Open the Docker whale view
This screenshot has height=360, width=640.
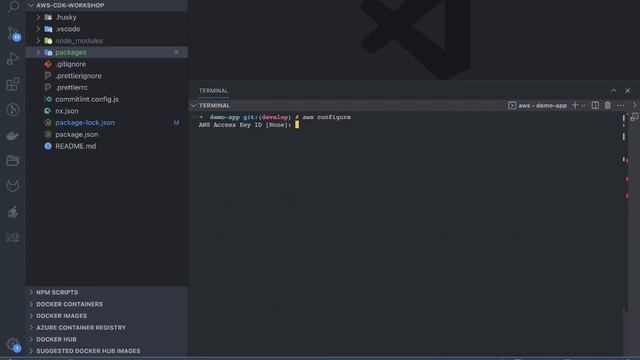(x=13, y=136)
